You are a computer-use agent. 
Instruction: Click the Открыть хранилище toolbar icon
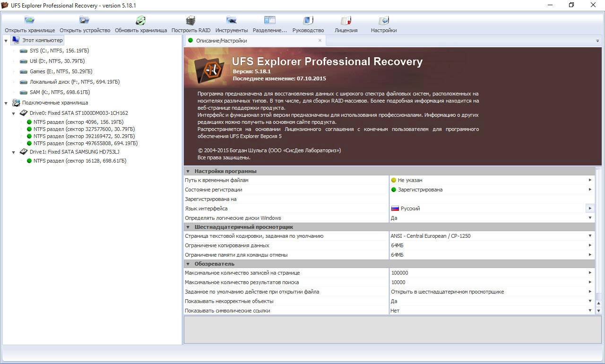[x=30, y=20]
